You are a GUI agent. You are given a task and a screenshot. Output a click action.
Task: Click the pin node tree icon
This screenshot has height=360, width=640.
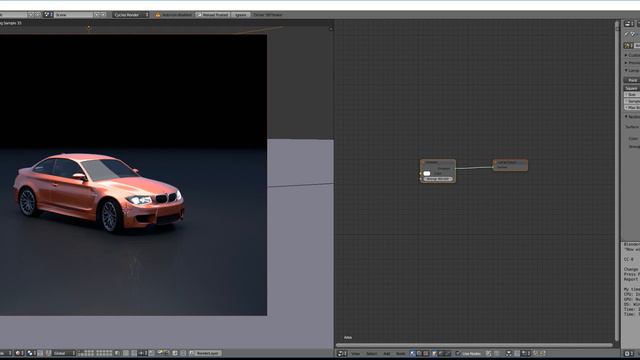pos(489,353)
